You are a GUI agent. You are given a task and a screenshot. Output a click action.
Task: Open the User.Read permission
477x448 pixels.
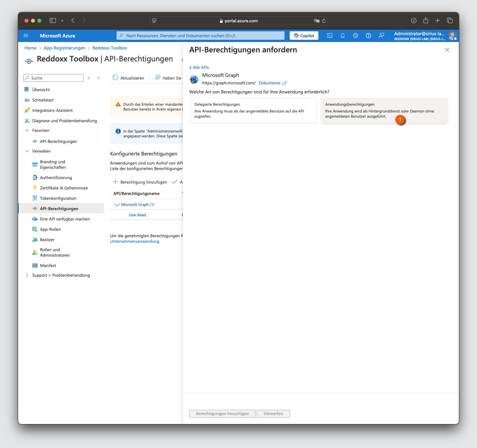137,215
